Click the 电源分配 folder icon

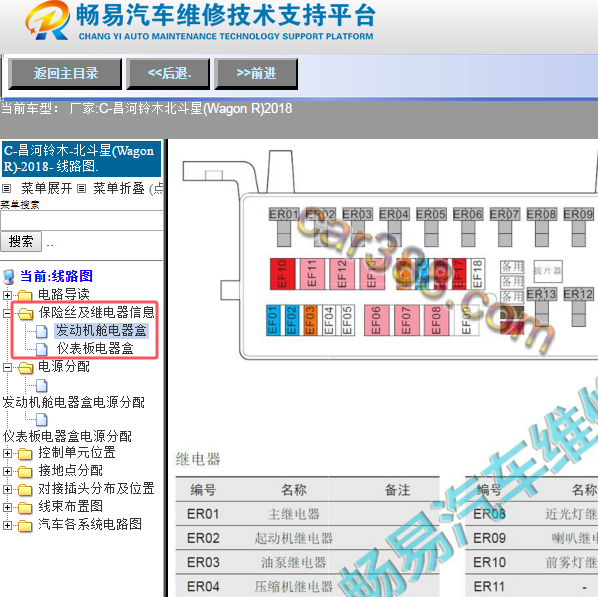tap(26, 368)
